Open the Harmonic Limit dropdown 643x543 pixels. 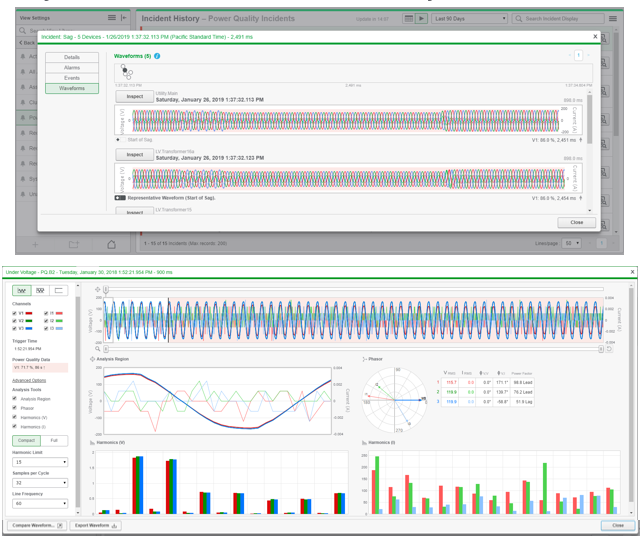click(x=40, y=462)
